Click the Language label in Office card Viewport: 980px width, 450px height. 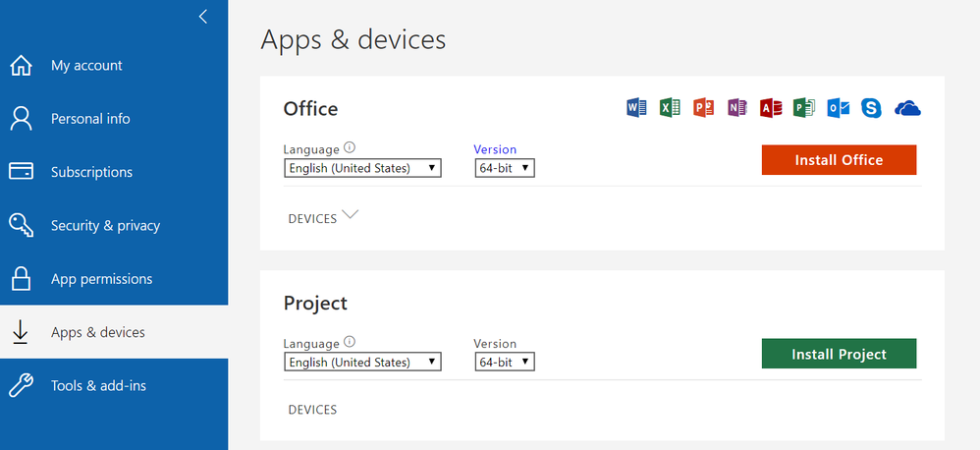pos(311,149)
